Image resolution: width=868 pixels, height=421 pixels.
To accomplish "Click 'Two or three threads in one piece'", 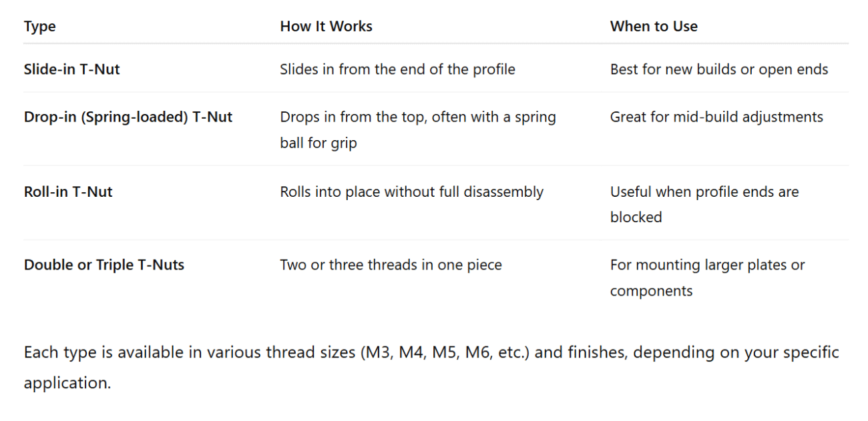I will pos(391,265).
